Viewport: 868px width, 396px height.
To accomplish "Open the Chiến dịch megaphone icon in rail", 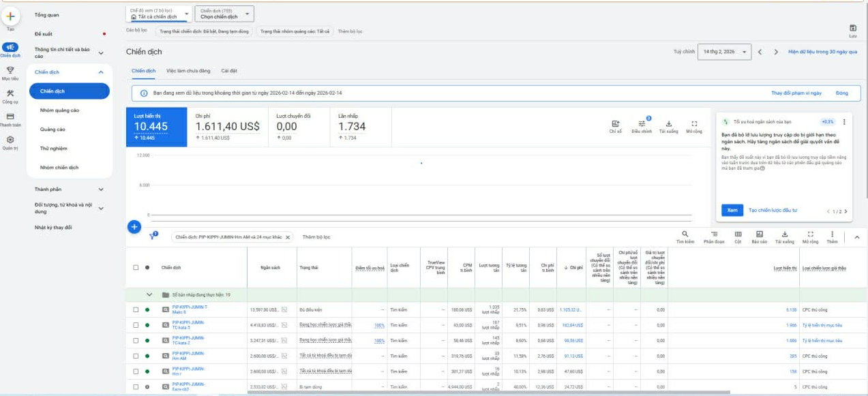I will coord(10,47).
